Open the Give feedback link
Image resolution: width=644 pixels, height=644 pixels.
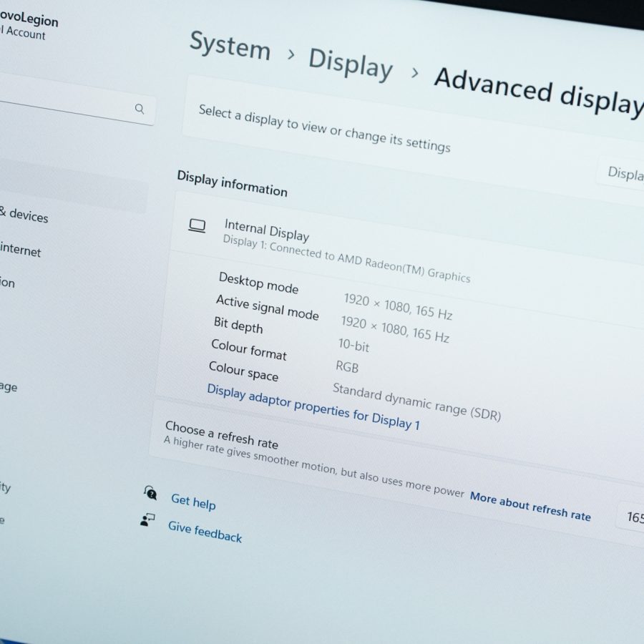[x=205, y=532]
